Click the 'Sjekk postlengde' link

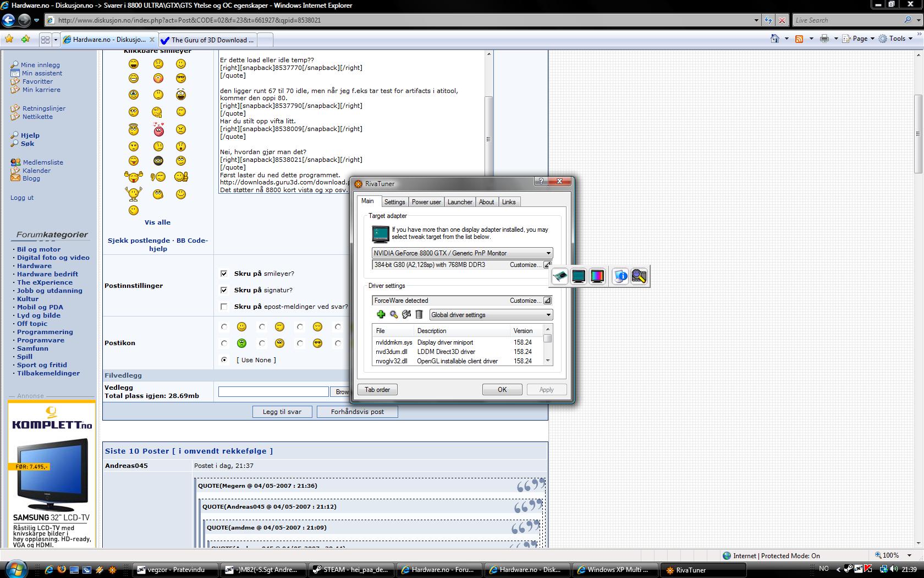(x=139, y=241)
